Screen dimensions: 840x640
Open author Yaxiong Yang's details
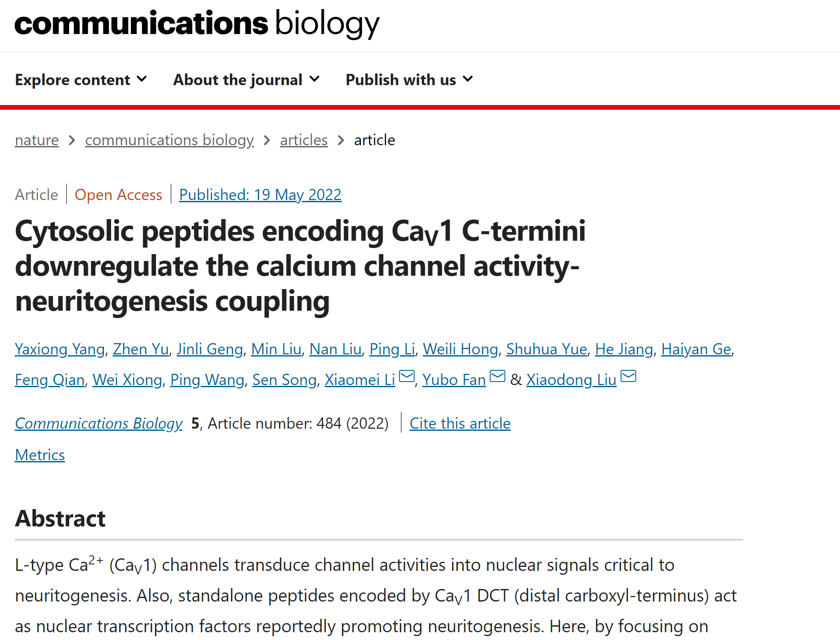[x=60, y=349]
